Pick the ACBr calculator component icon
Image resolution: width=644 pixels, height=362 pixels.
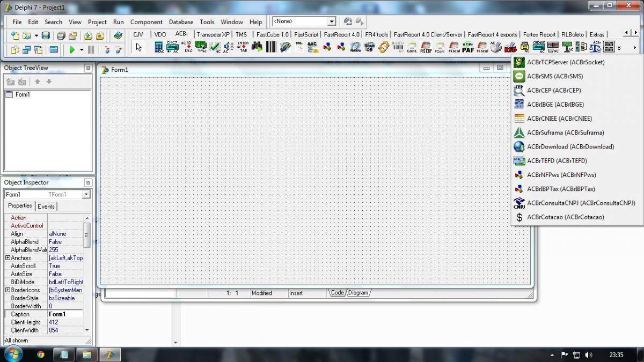point(159,47)
